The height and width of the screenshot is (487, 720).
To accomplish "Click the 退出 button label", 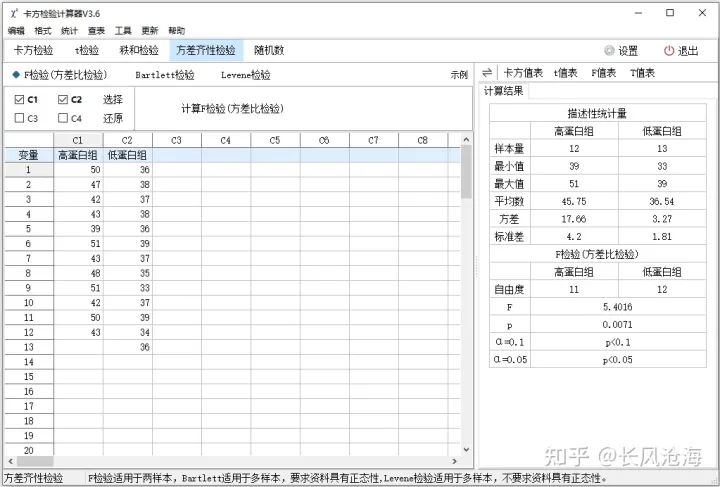I will [x=688, y=50].
